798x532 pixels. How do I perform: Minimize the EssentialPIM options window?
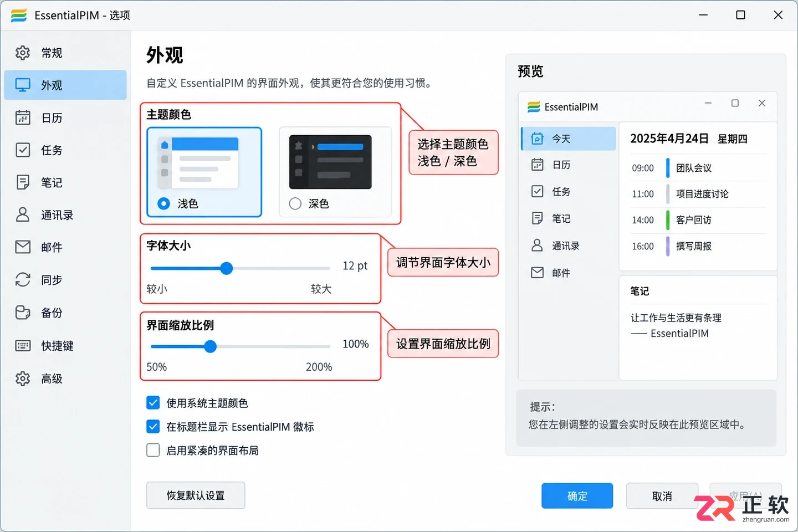[x=703, y=15]
